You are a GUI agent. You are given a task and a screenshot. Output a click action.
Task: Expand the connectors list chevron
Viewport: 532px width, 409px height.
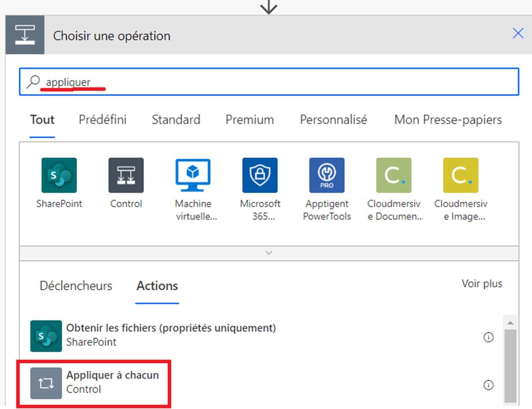269,253
